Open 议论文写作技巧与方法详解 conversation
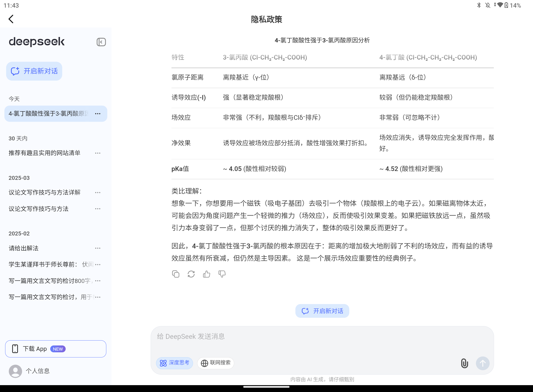The width and height of the screenshot is (533, 392). (45, 193)
